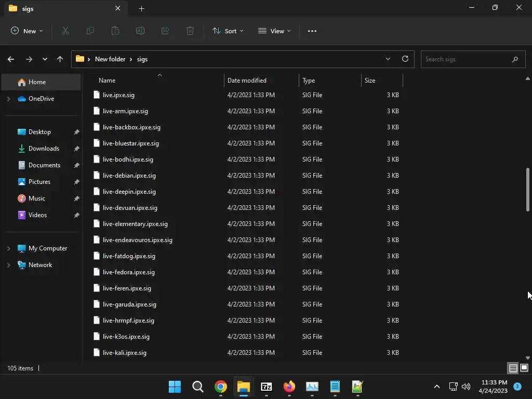Click the scrollbar up arrow

coord(528,78)
